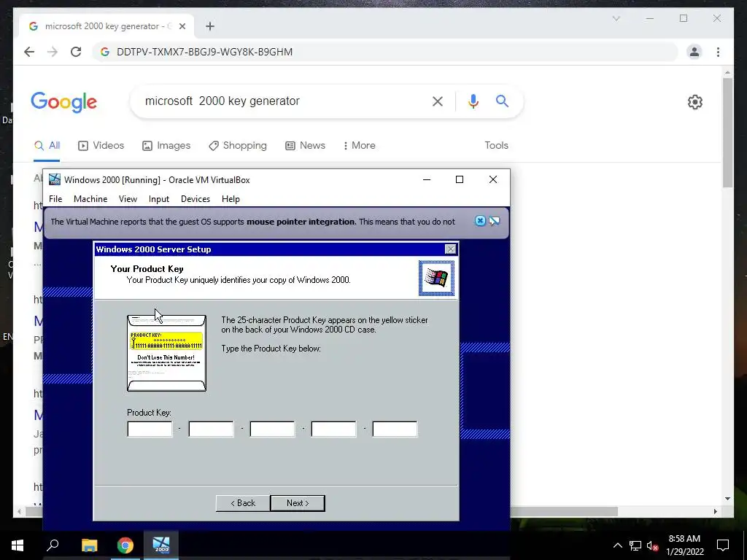Click the Google logo
This screenshot has width=747, height=560.
[x=64, y=102]
